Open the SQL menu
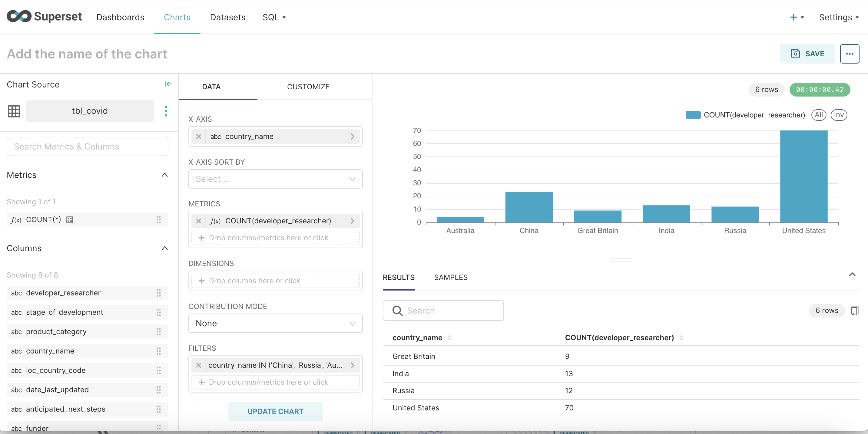Image resolution: width=868 pixels, height=434 pixels. coord(274,17)
